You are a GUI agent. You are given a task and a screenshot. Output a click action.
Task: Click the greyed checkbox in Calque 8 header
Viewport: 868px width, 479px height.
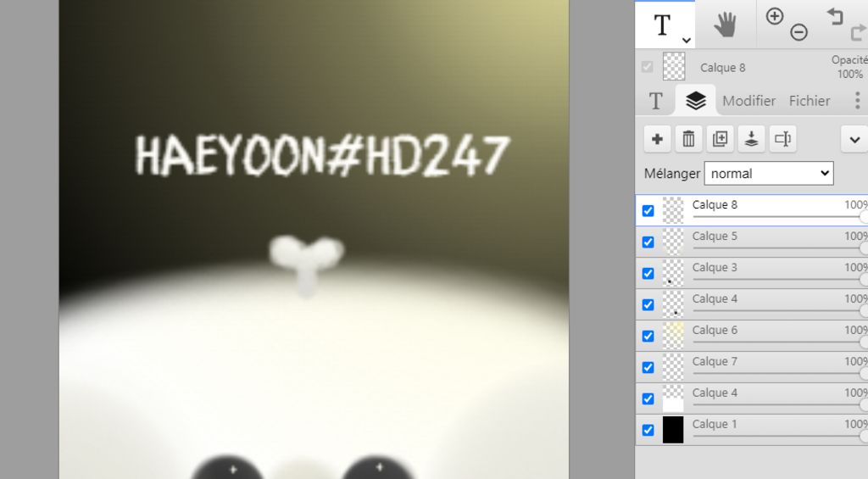click(647, 67)
